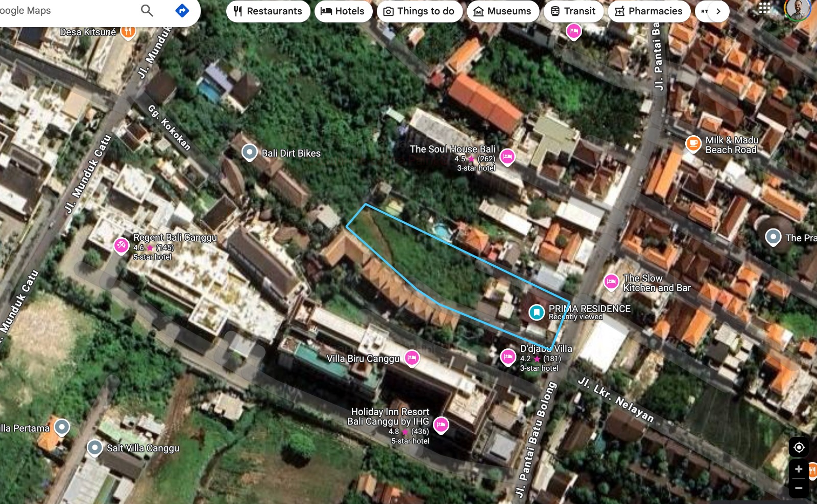Open the Salt Villa Canggu label

[x=143, y=448]
